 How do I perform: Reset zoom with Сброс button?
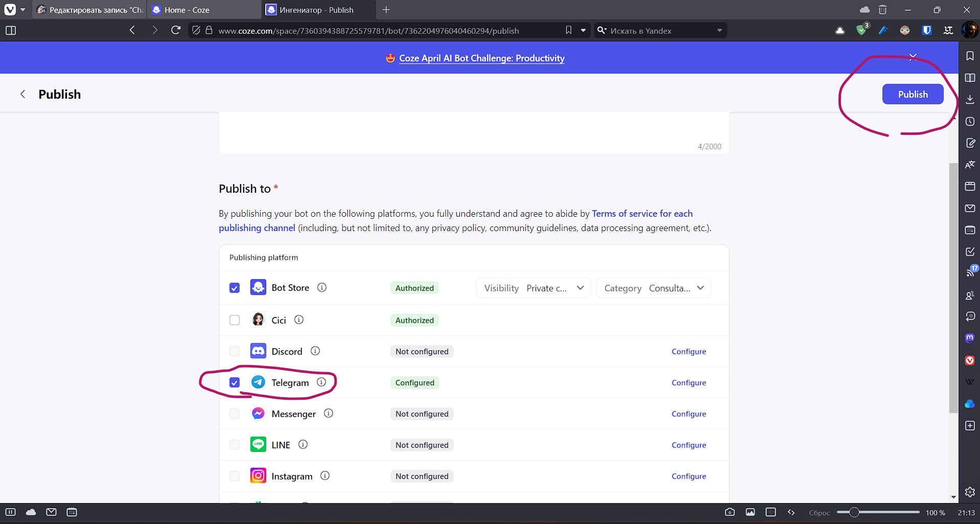820,512
